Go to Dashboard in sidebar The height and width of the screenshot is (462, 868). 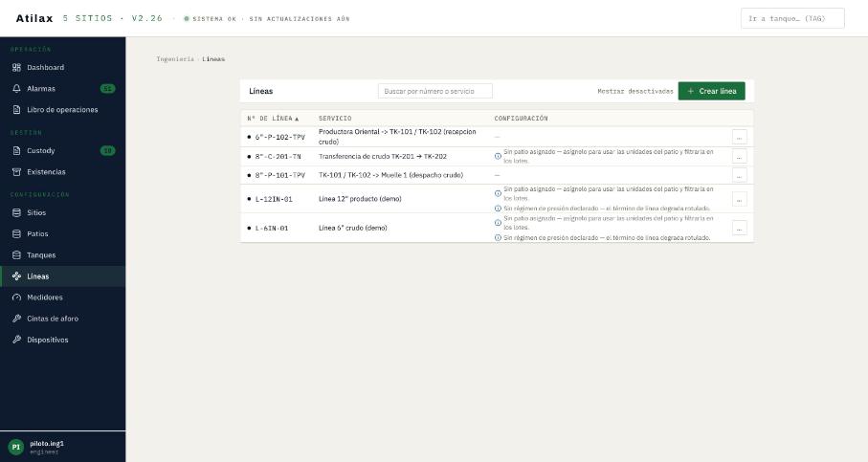click(x=62, y=68)
